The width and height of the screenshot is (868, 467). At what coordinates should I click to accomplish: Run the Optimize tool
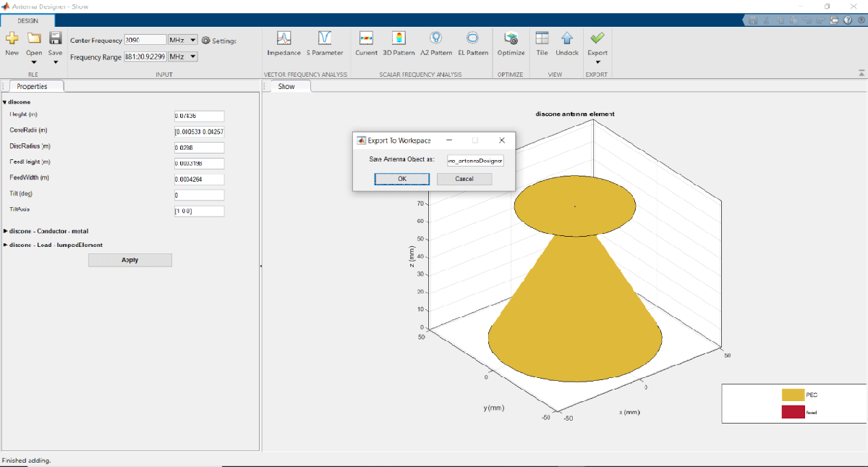[x=511, y=39]
